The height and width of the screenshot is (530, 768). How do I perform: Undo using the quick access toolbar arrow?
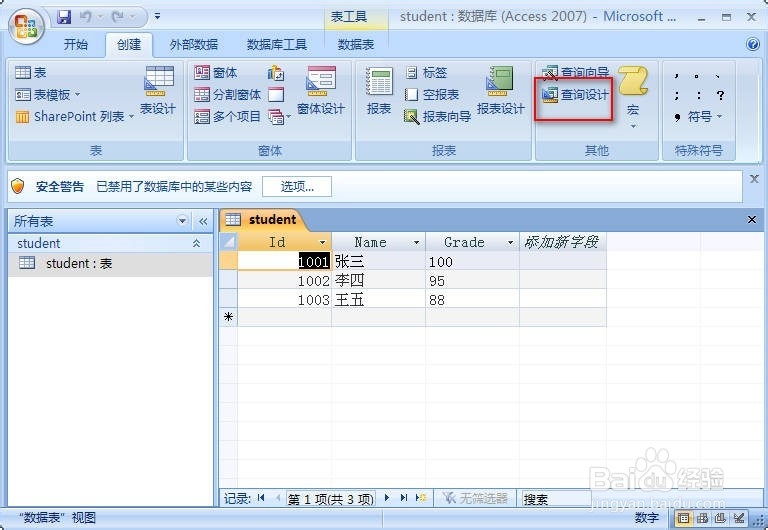coord(86,17)
